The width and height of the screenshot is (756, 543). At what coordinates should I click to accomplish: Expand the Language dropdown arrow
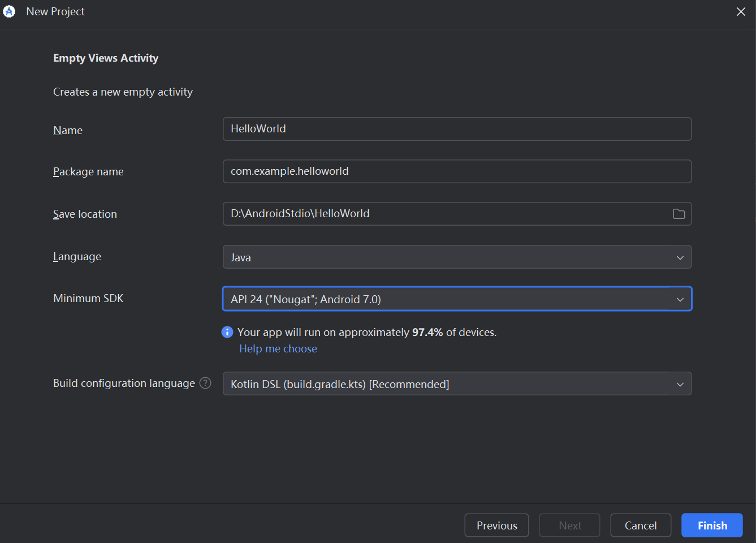pos(680,257)
